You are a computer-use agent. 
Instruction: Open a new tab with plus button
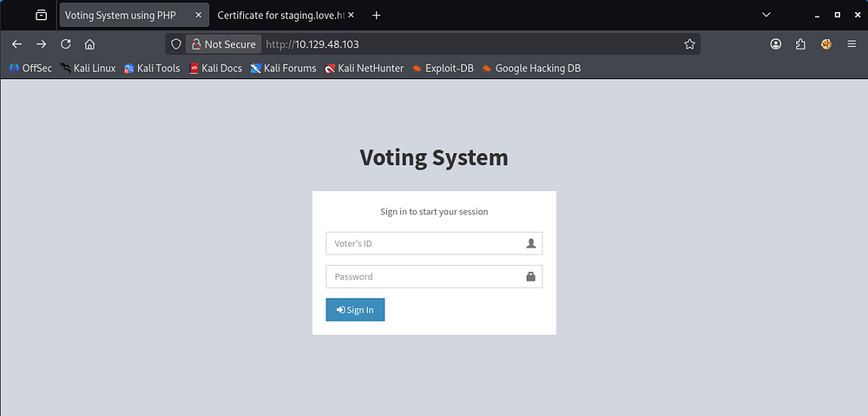pyautogui.click(x=377, y=16)
